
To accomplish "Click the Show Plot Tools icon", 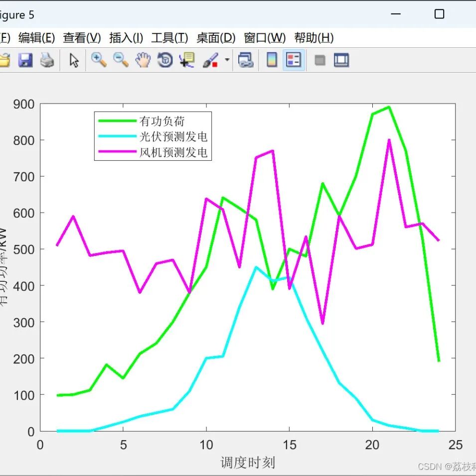I will pos(341,60).
